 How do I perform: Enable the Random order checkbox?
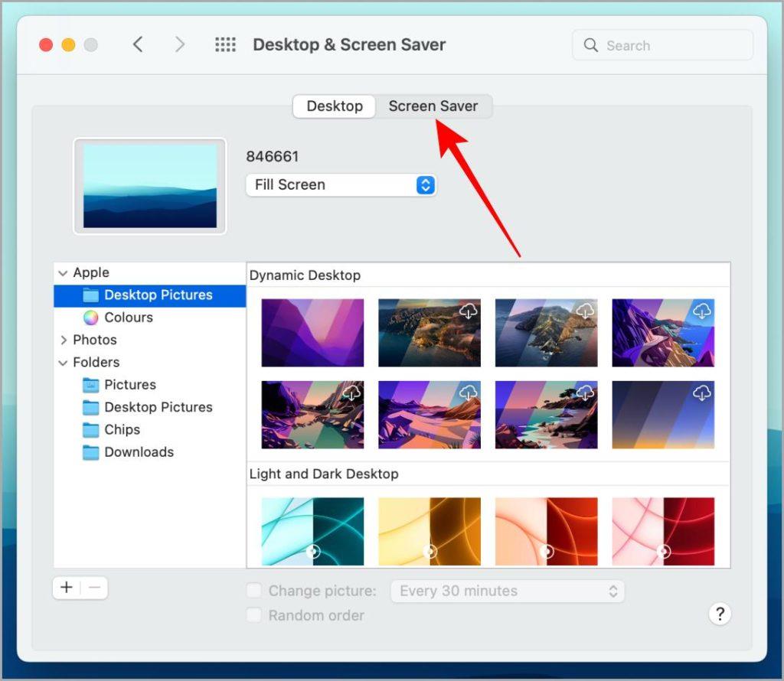[x=254, y=615]
